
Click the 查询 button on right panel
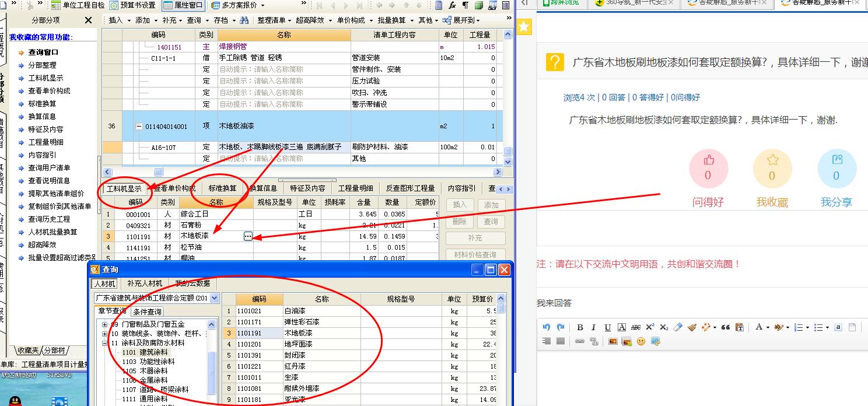491,222
